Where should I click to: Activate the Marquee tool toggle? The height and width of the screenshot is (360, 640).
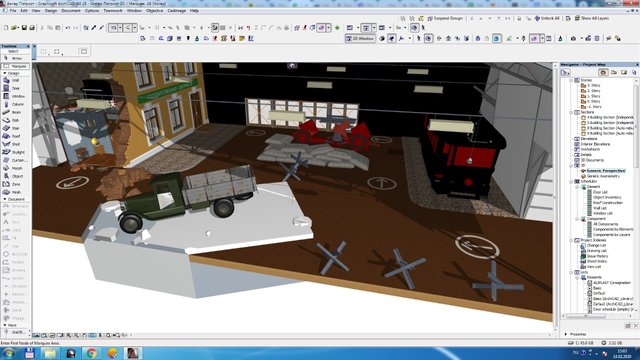(x=16, y=66)
